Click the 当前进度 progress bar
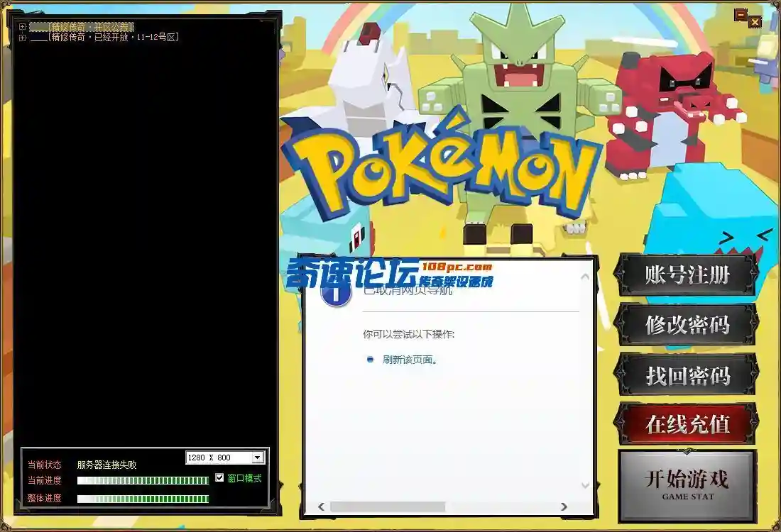 (x=143, y=480)
